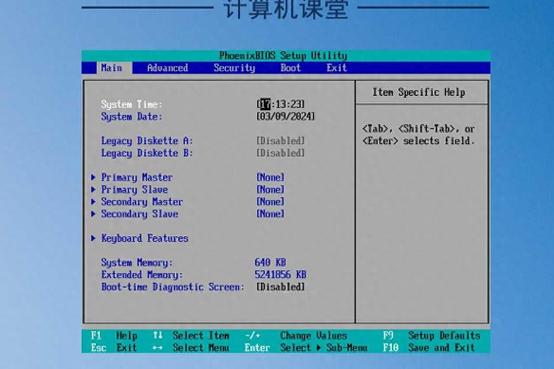
Task: Click the F1 Help shortcut
Action: tap(114, 335)
